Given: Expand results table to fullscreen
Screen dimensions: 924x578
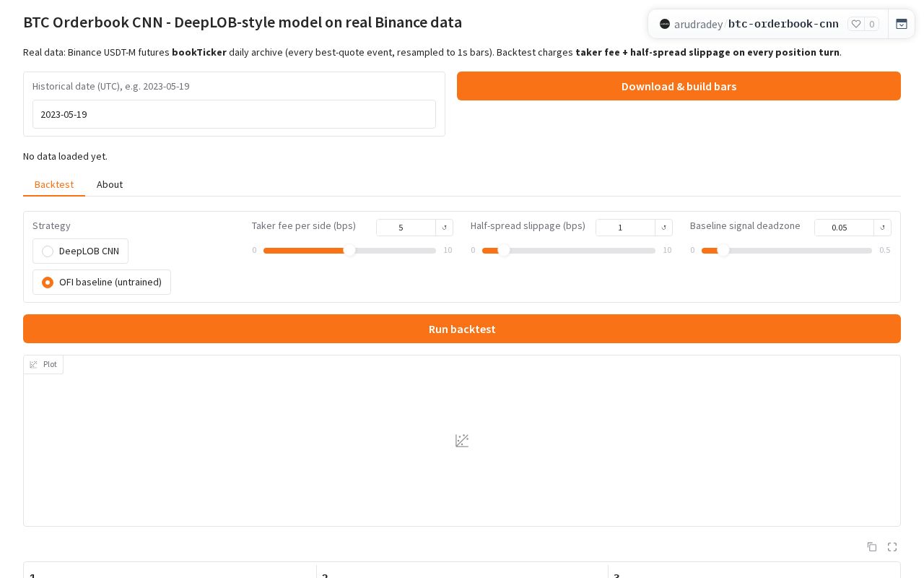Looking at the screenshot, I should (x=892, y=547).
